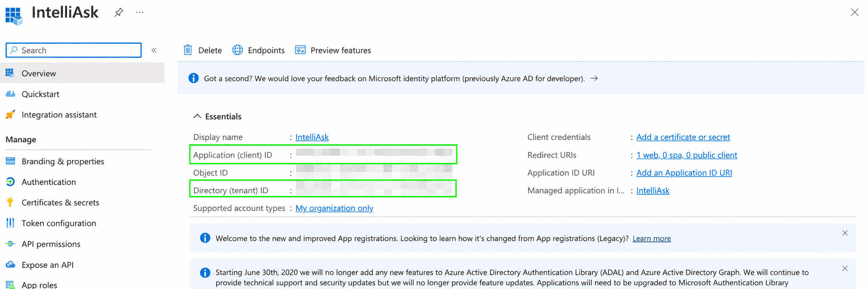
Task: Click the Preview features icon
Action: 300,50
